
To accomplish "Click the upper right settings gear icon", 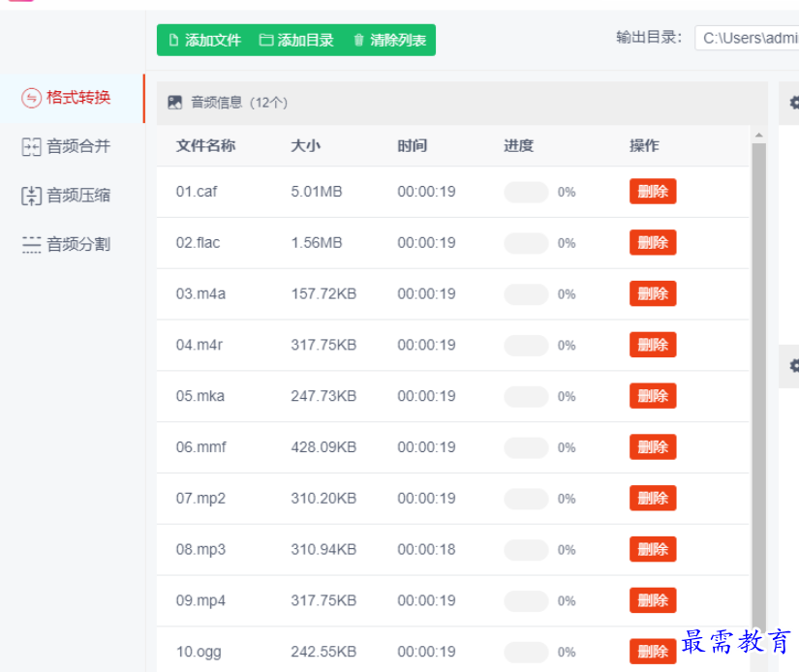I will point(793,103).
